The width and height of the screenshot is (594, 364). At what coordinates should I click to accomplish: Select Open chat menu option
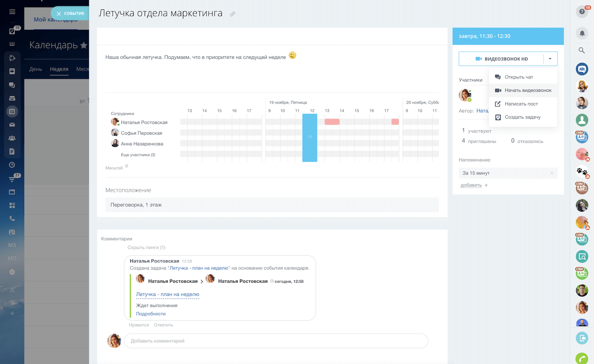tap(518, 77)
